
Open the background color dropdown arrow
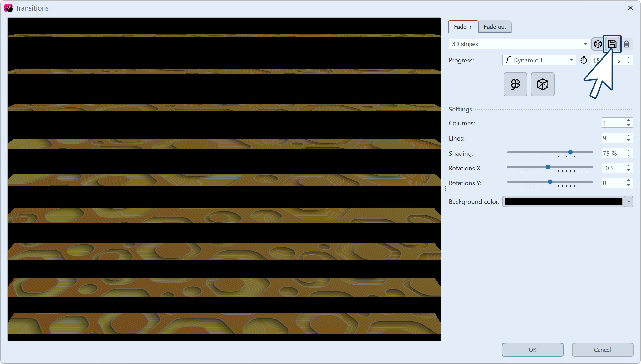click(x=629, y=202)
